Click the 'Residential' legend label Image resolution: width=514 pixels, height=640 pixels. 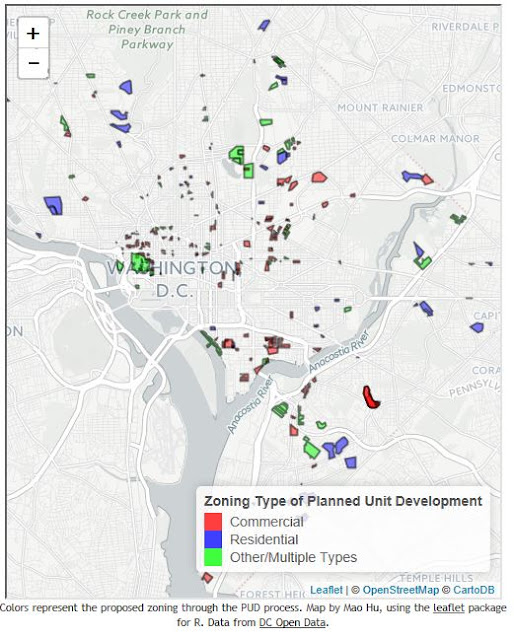pos(264,539)
